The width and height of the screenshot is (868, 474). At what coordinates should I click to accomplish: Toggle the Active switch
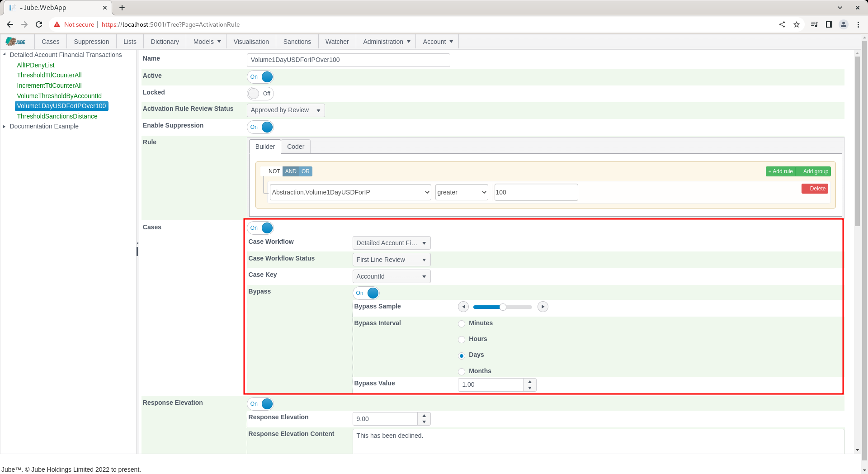pos(260,77)
